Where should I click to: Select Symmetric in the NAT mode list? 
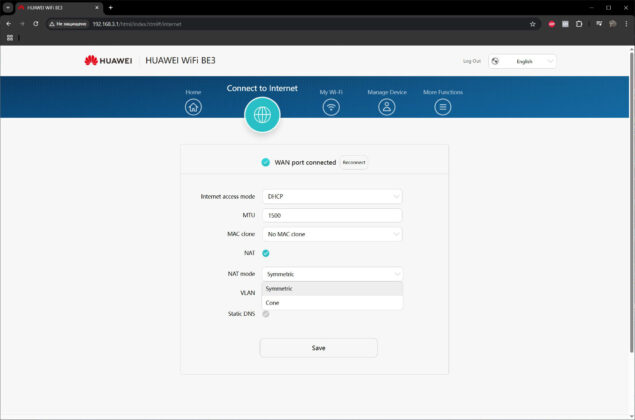[x=332, y=288]
